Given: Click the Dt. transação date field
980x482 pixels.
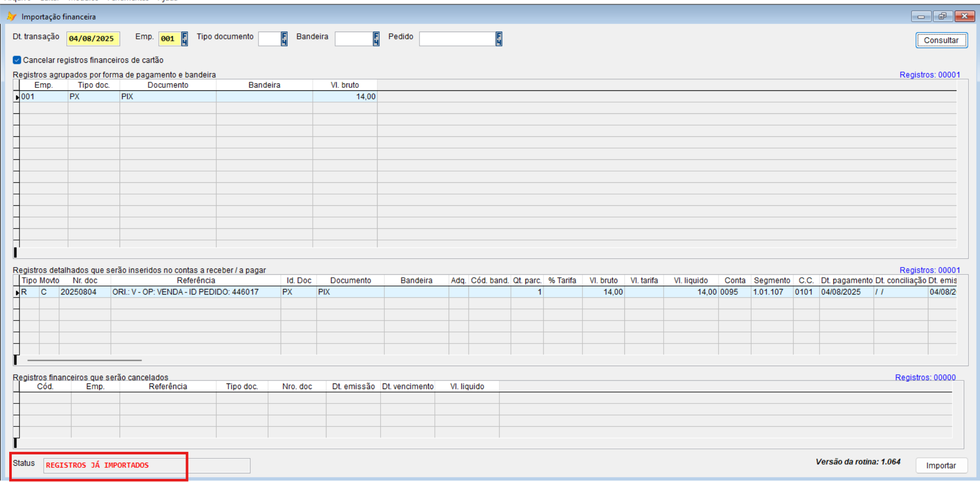Looking at the screenshot, I should (x=92, y=39).
